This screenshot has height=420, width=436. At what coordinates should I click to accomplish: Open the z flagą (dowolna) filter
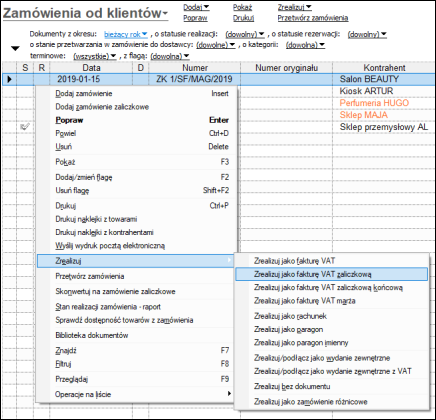(x=170, y=56)
